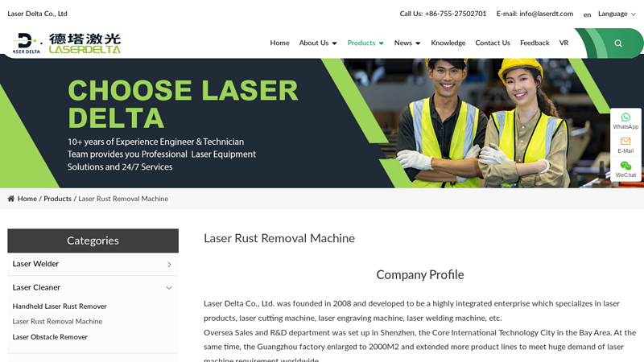The width and height of the screenshot is (644, 362).
Task: Open WhatsApp chat icon
Action: coord(625,117)
